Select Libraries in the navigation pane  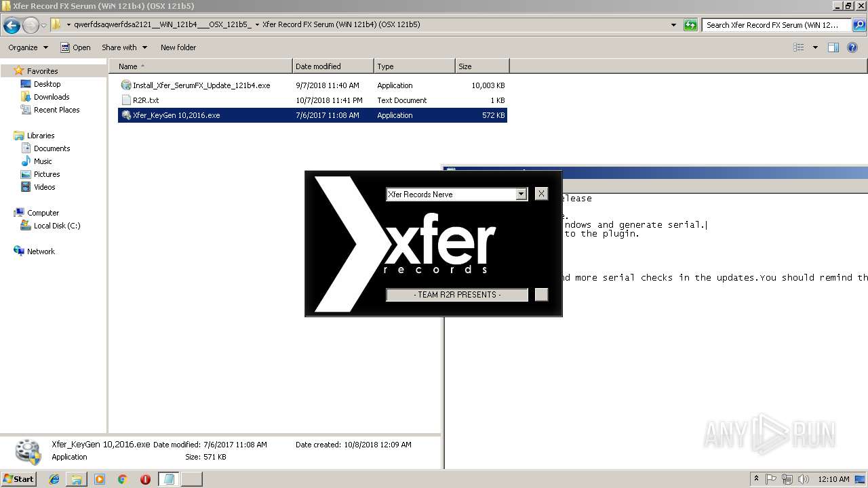[x=40, y=136]
